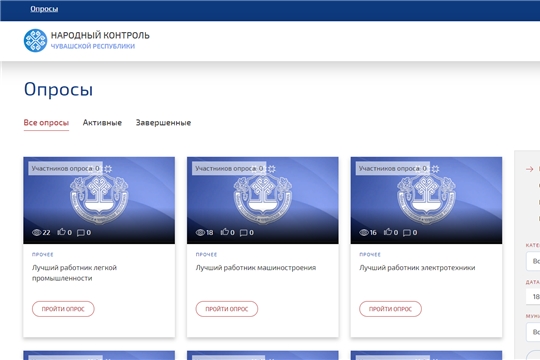Click the Народный контроль round logo
This screenshot has height=360, width=540.
coord(35,40)
